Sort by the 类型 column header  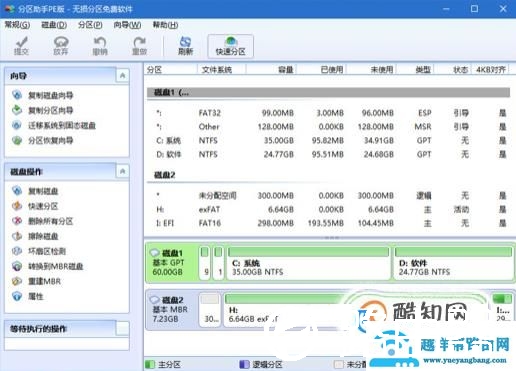pyautogui.click(x=416, y=69)
